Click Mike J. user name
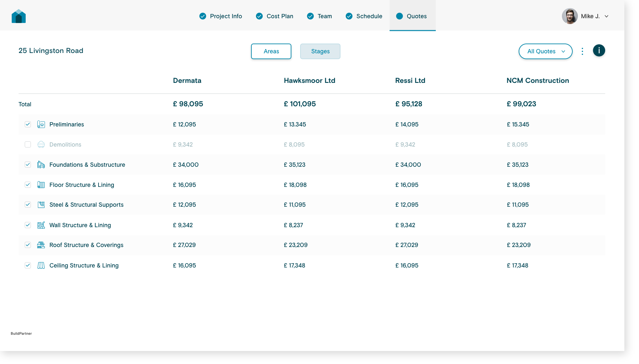This screenshot has height=364, width=639. [590, 16]
